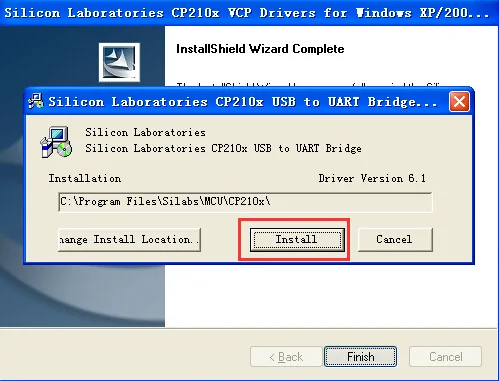Click the computer and CD setup icon
Viewport: 499px width, 381px height.
click(56, 142)
